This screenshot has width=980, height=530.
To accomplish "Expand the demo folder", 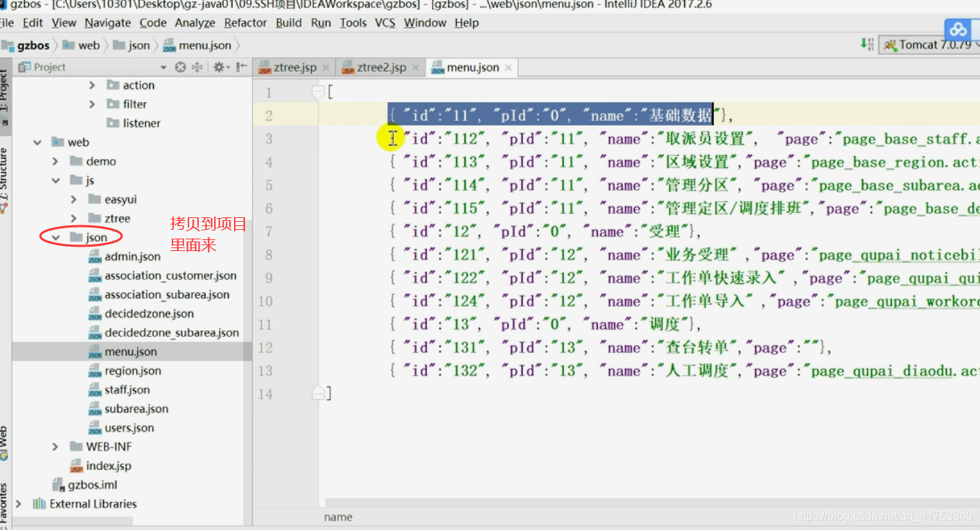I will tap(55, 161).
